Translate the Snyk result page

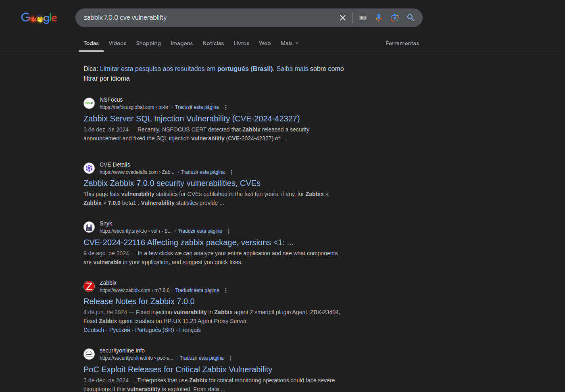click(200, 231)
